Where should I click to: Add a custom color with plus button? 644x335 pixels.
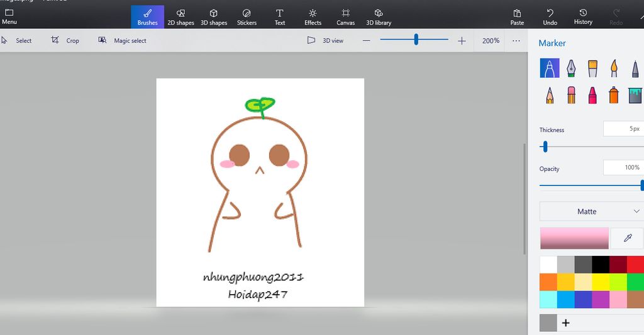[565, 322]
